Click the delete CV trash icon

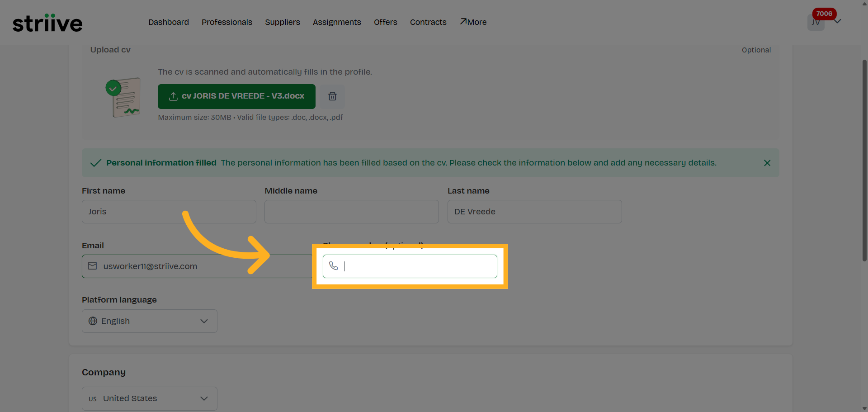(332, 96)
